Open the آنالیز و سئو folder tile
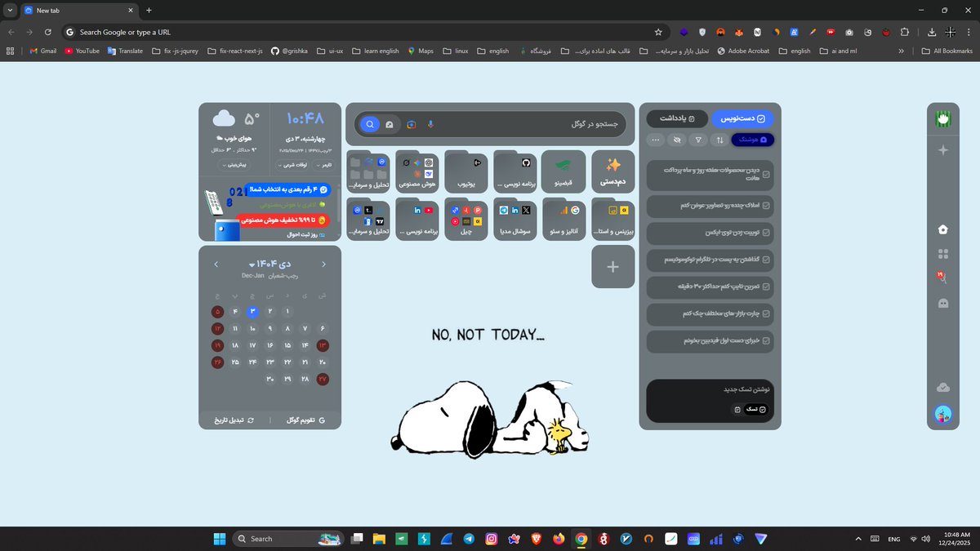 click(563, 220)
